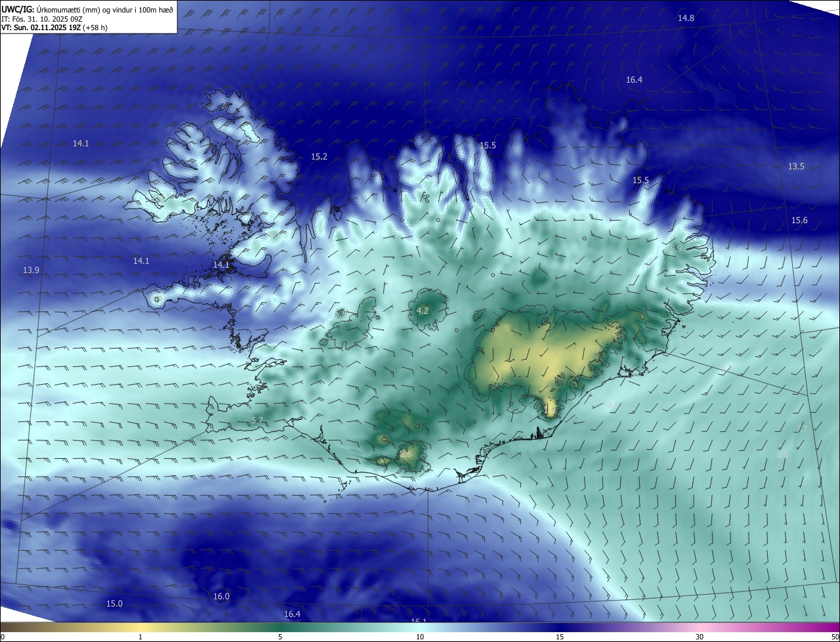Viewport: 840px width, 642px height.
Task: Click the 2.6 value label
Action: coord(406,454)
